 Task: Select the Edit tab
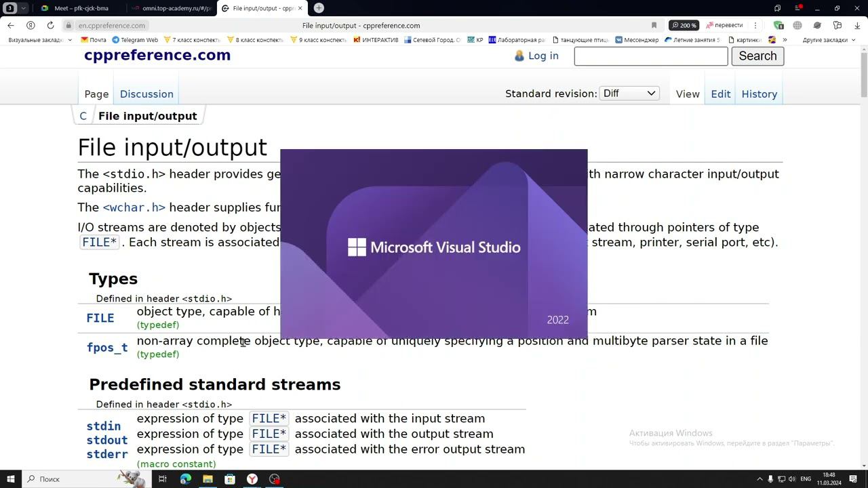pyautogui.click(x=721, y=94)
